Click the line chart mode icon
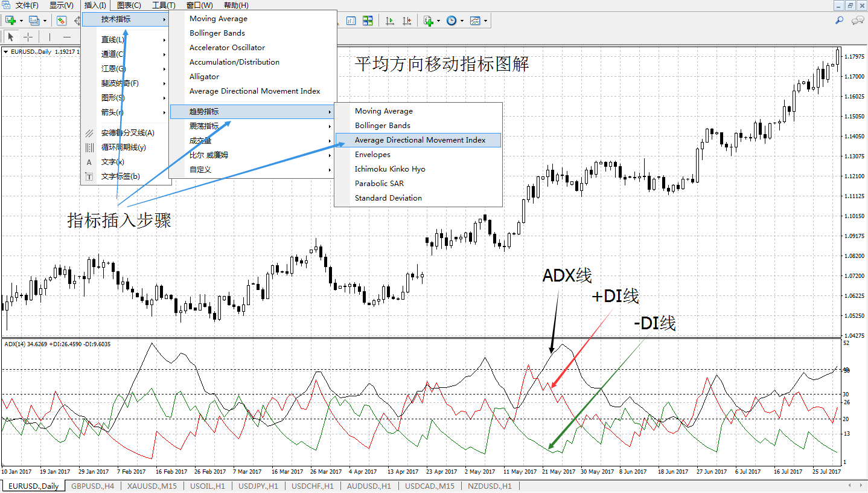Image resolution: width=868 pixels, height=493 pixels. tap(351, 21)
